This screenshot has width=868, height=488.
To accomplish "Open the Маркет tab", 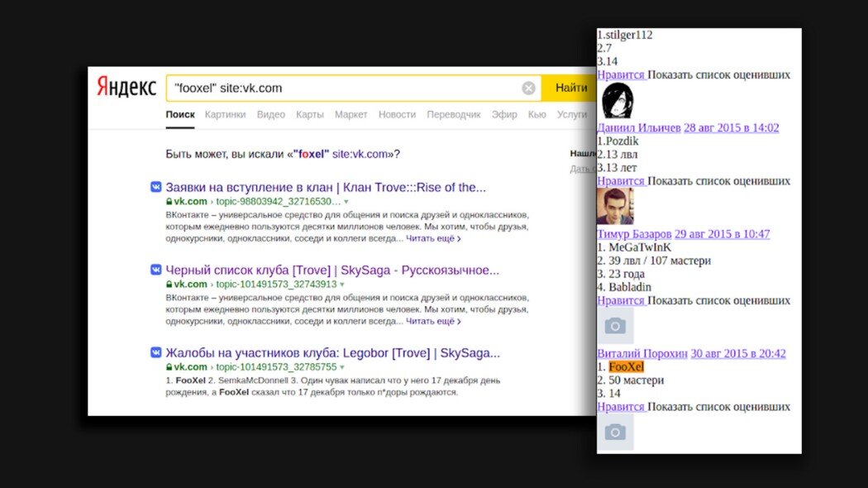I will tap(351, 115).
